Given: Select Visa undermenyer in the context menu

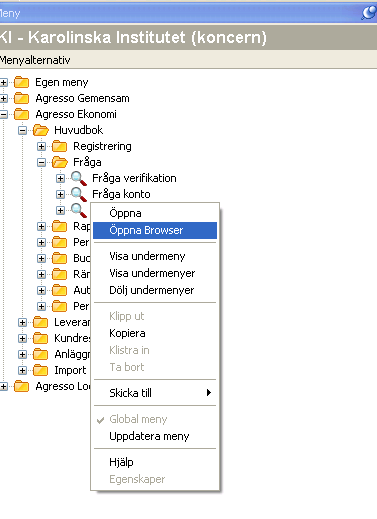Looking at the screenshot, I should [155, 273].
